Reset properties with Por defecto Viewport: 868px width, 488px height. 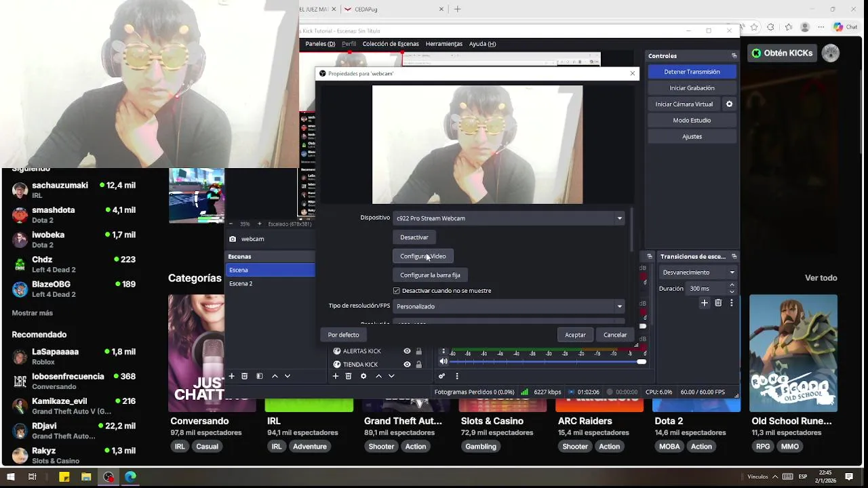click(344, 335)
